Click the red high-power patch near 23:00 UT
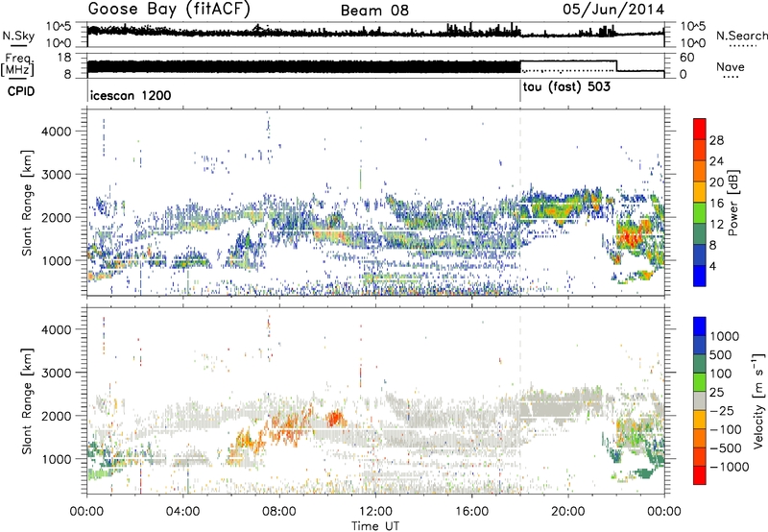This screenshot has height=532, width=768. (631, 238)
